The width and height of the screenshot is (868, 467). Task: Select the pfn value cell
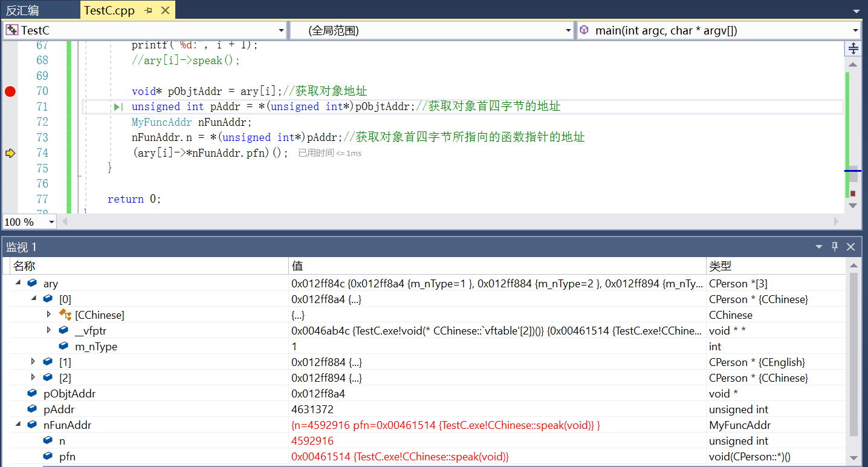497,456
